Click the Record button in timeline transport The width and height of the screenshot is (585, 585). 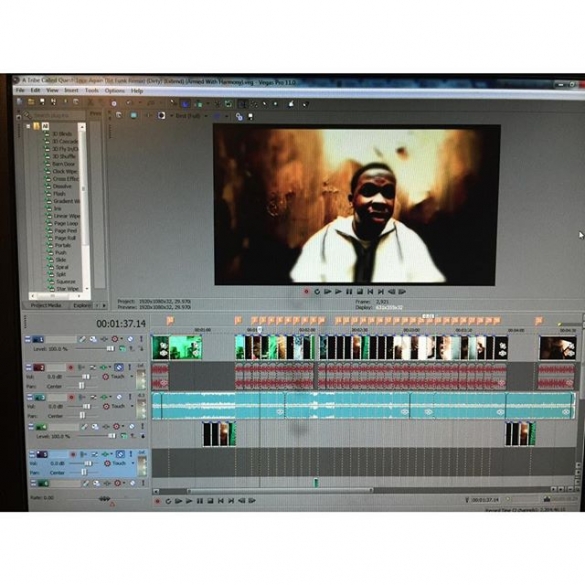click(157, 501)
